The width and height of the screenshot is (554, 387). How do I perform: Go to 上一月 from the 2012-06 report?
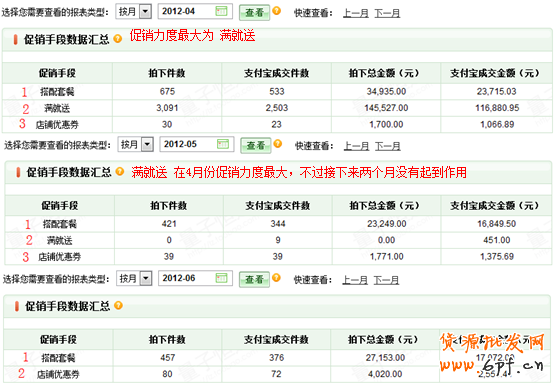[x=355, y=280]
